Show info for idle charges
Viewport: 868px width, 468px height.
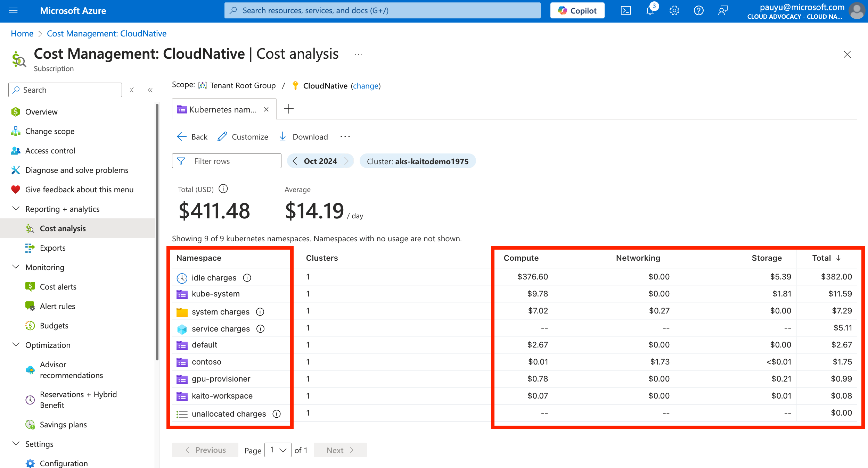click(247, 278)
